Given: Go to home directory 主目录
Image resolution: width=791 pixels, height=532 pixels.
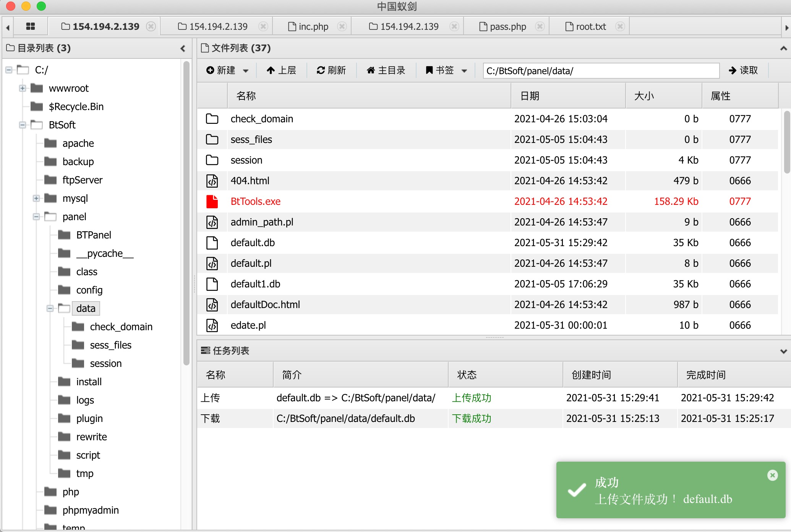Looking at the screenshot, I should [x=386, y=70].
